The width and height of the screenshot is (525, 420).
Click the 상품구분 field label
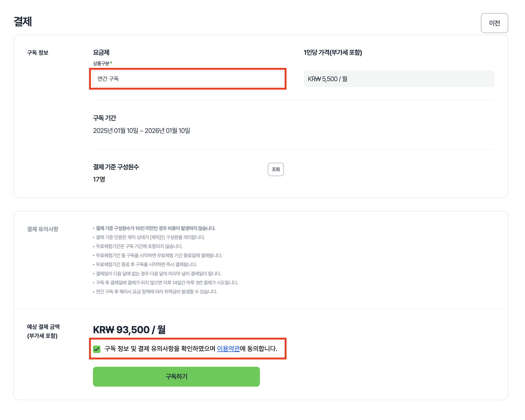(x=101, y=63)
